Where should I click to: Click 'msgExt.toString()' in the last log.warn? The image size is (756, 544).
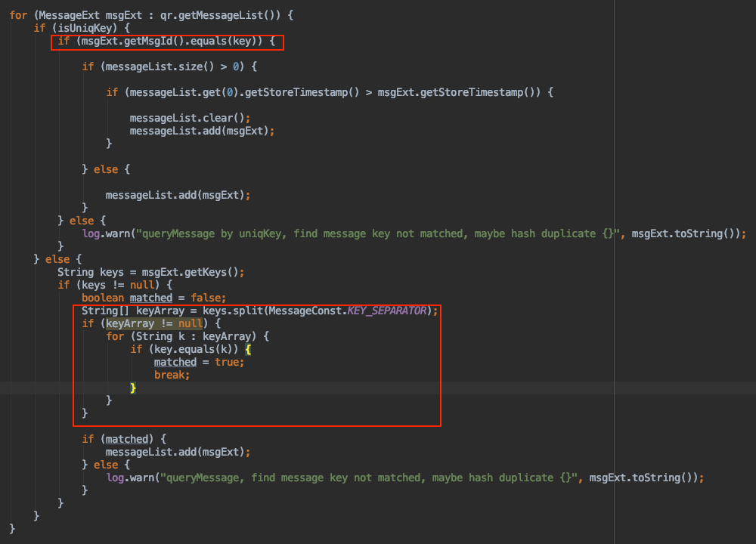[x=640, y=478]
